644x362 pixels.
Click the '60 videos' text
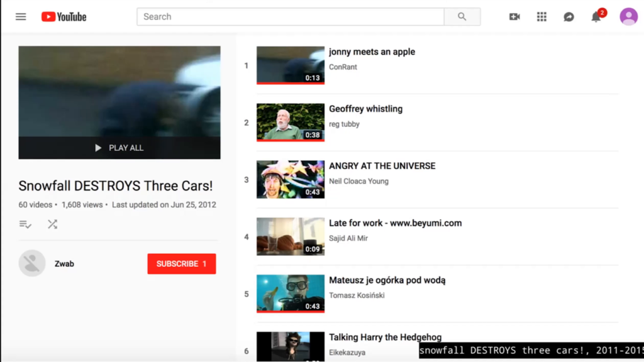pos(35,205)
